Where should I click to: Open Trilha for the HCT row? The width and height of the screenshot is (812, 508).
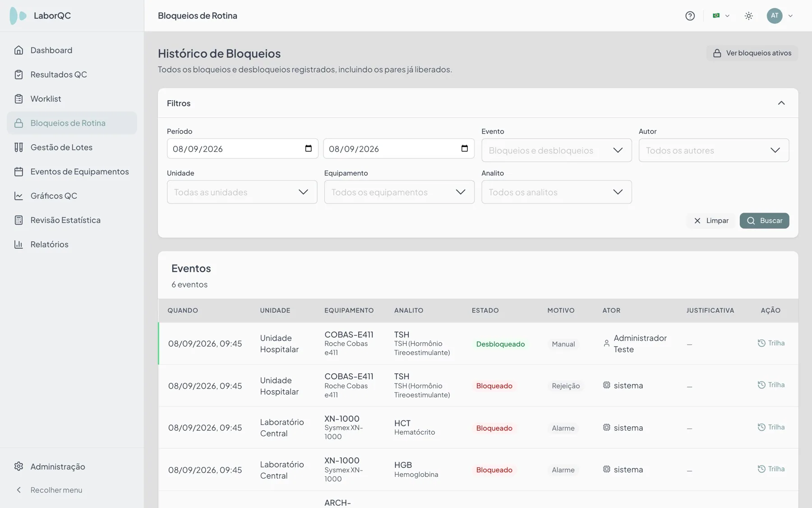(771, 427)
